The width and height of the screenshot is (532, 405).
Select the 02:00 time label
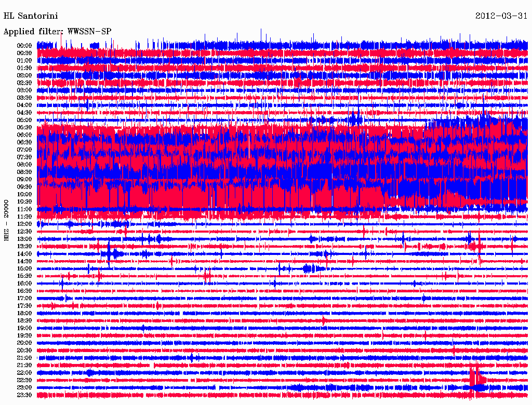(24, 75)
